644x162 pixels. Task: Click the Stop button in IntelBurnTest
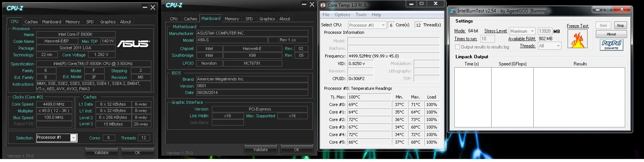[x=620, y=26]
